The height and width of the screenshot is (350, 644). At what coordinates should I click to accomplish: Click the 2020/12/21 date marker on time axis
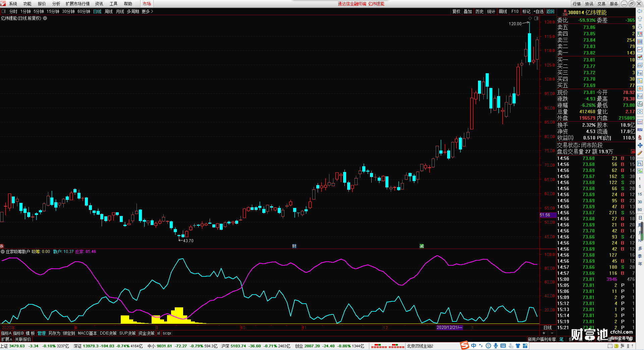(x=449, y=327)
